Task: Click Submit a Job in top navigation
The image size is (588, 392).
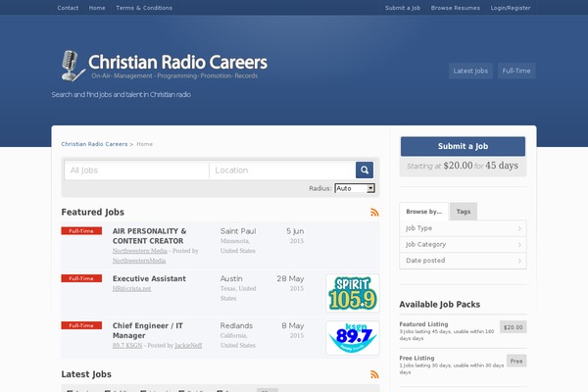Action: click(403, 8)
